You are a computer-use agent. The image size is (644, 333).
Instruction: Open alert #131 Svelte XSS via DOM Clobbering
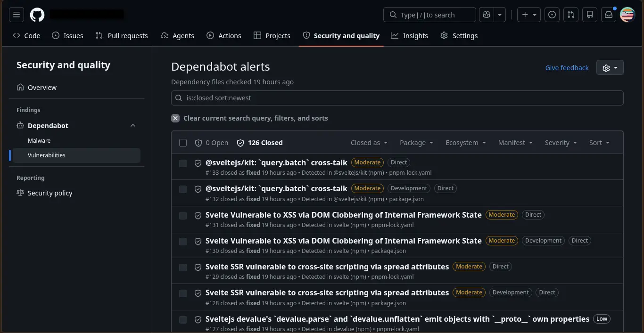coord(344,215)
